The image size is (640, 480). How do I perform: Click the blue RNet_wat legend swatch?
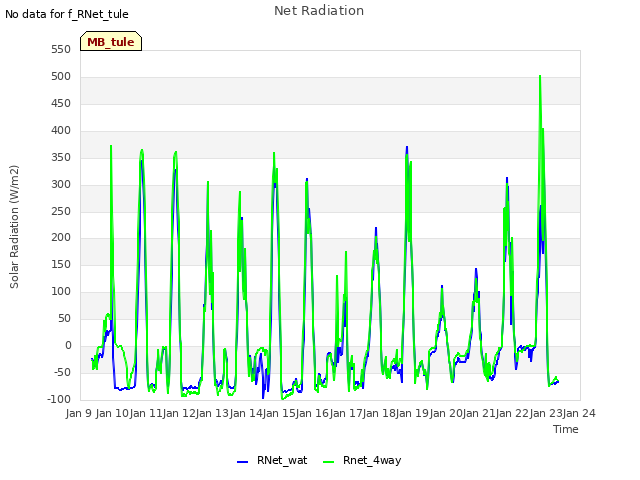tap(242, 462)
